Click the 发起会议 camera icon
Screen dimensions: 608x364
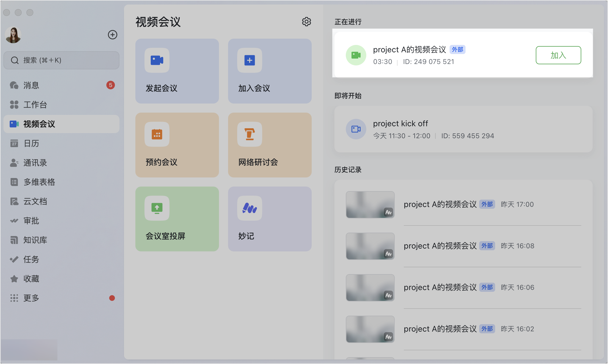tap(157, 60)
